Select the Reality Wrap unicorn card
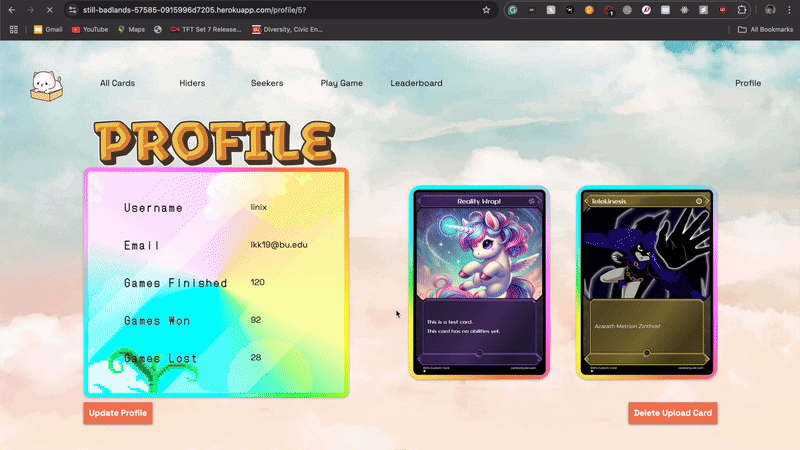The width and height of the screenshot is (800, 450). 479,283
